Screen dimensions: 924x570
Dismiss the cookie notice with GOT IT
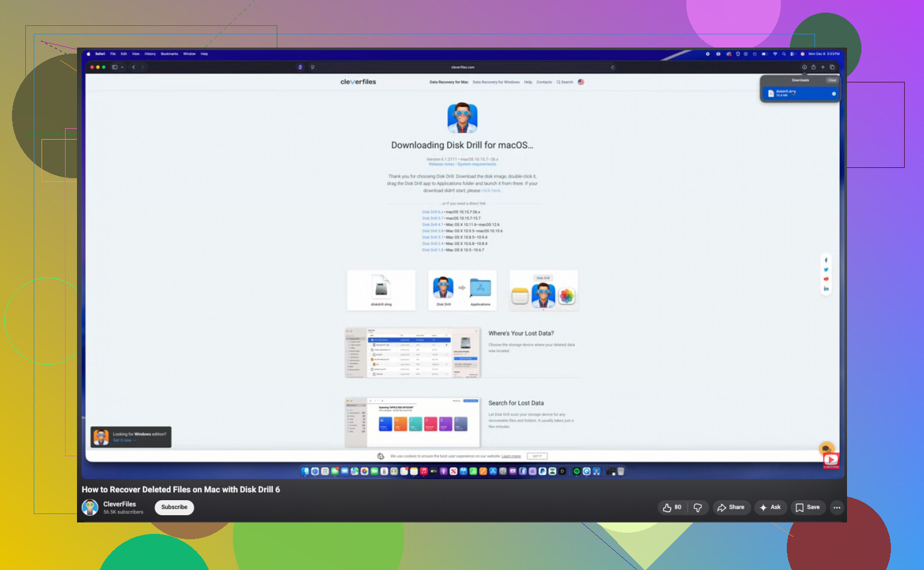click(x=537, y=456)
